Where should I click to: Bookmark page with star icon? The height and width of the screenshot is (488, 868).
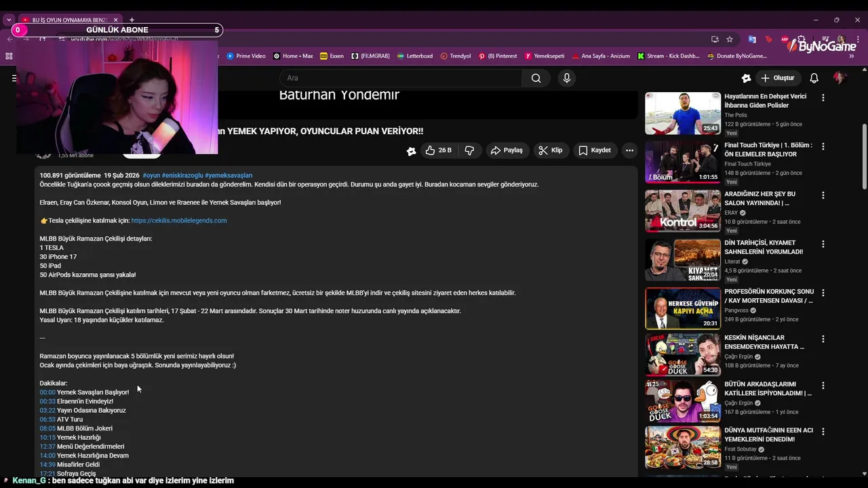(730, 39)
